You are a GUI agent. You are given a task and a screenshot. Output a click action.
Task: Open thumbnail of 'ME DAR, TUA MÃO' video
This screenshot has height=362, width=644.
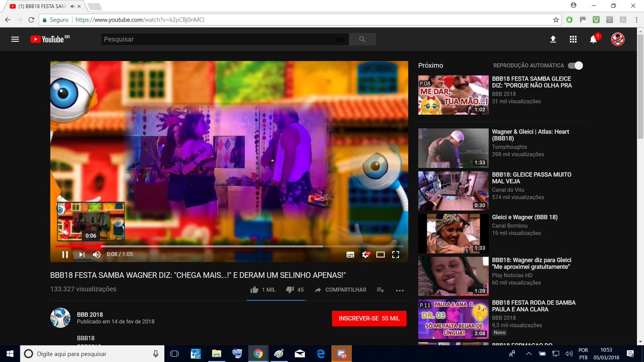453,95
